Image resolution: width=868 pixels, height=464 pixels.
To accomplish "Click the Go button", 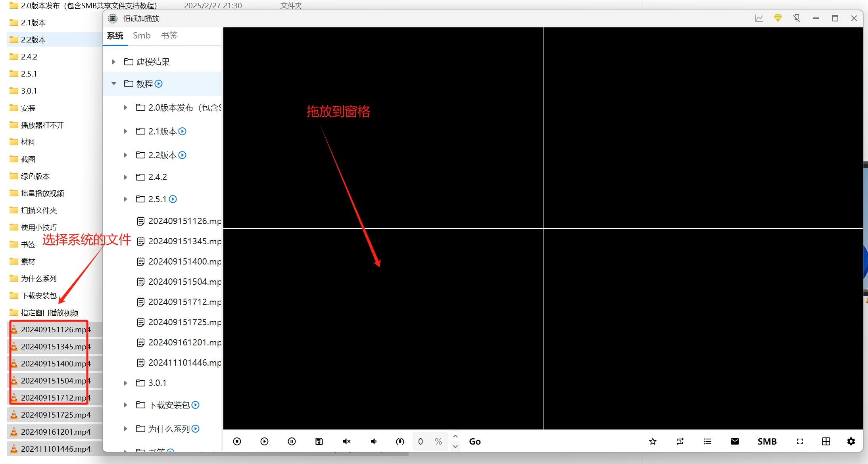I will pos(475,441).
